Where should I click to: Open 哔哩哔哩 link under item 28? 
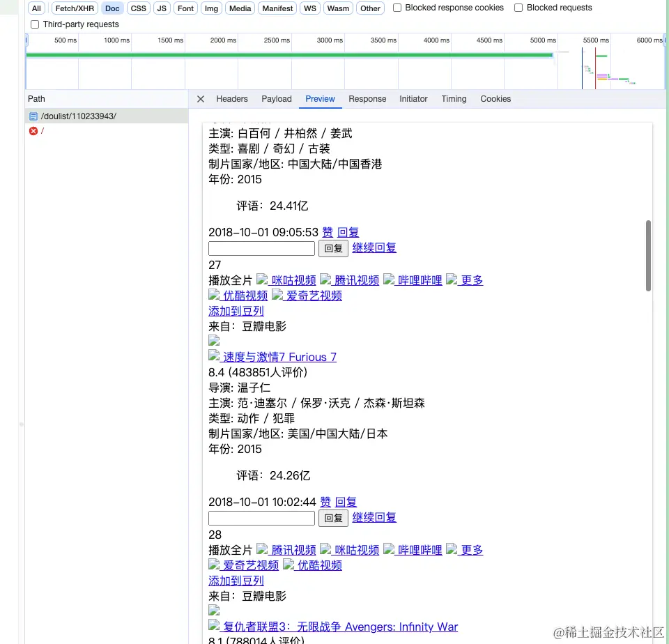click(x=413, y=550)
